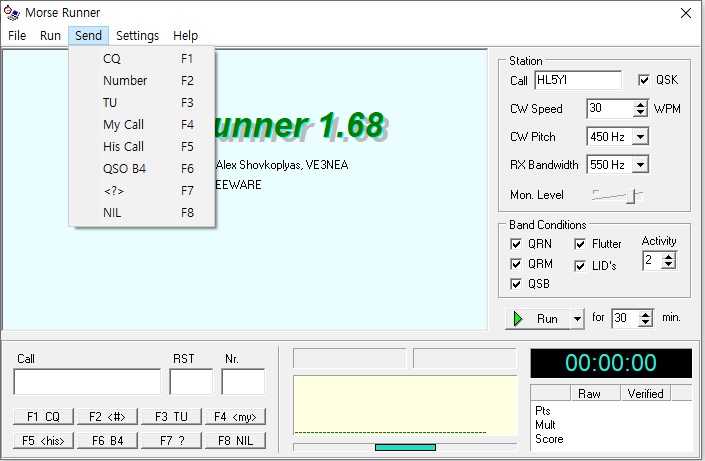Increase CW Speed with up arrow

tap(640, 104)
